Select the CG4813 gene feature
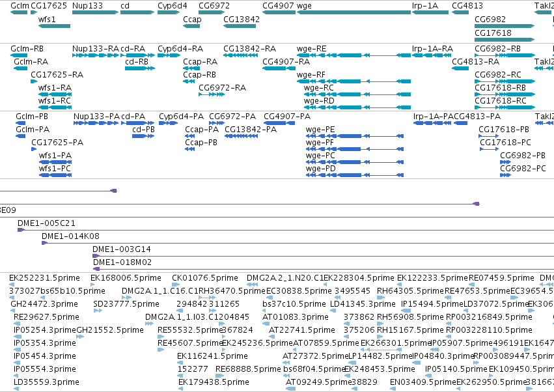The width and height of the screenshot is (554, 392). pos(460,12)
